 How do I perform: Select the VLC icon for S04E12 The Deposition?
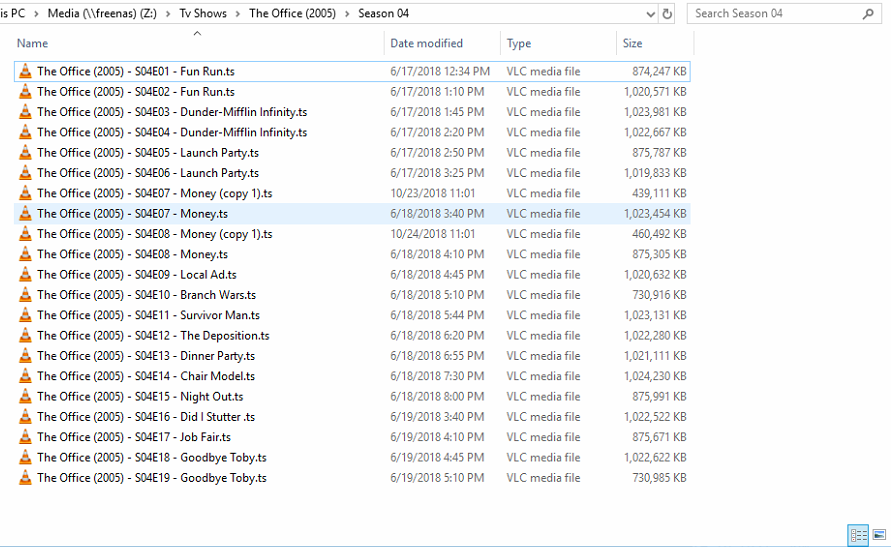pos(25,336)
